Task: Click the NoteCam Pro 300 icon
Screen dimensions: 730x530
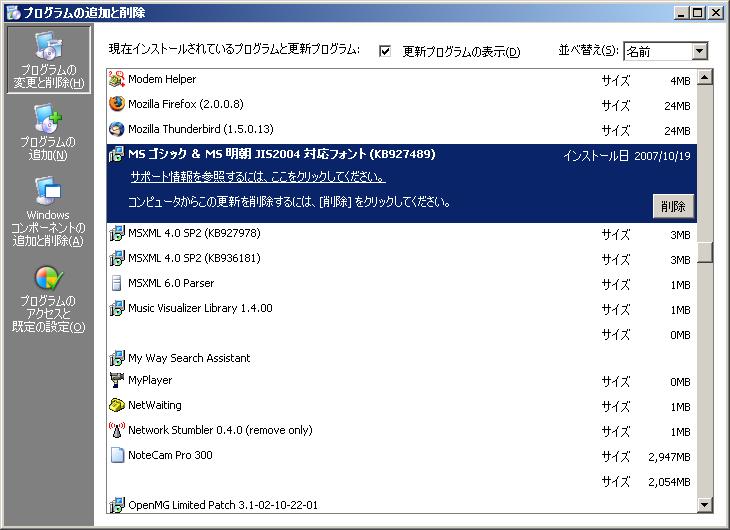Action: pyautogui.click(x=117, y=455)
